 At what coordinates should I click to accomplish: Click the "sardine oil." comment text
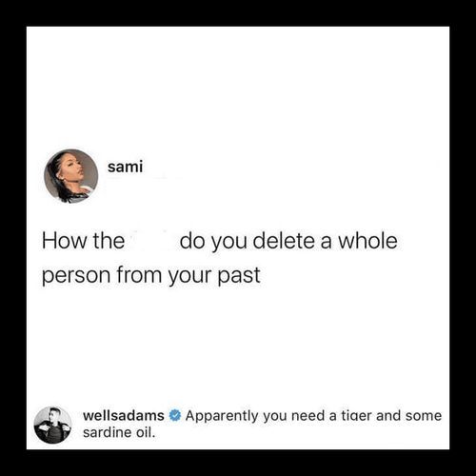(119, 432)
